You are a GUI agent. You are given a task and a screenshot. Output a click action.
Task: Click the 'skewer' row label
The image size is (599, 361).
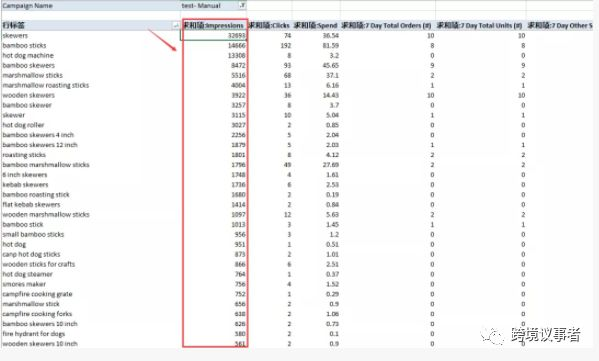(14, 115)
